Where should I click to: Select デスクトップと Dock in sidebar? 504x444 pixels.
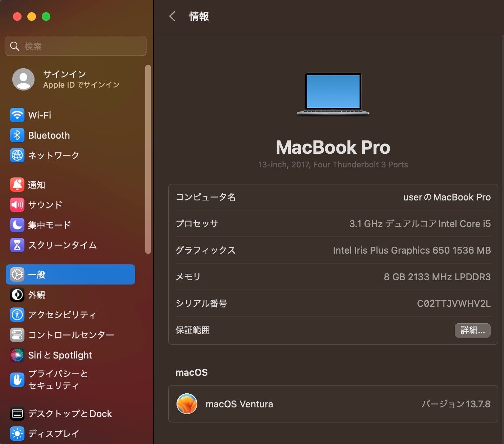tap(70, 413)
